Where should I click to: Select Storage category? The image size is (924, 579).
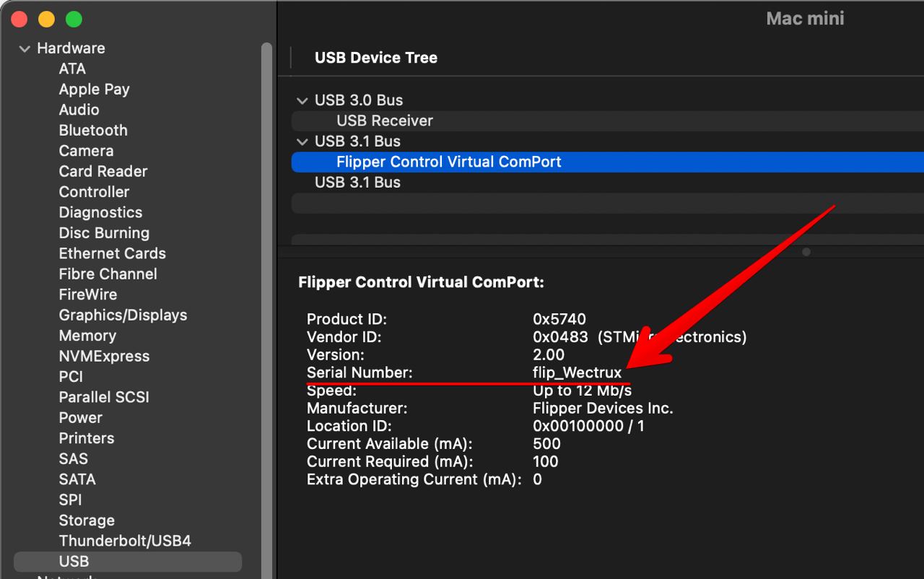(87, 521)
